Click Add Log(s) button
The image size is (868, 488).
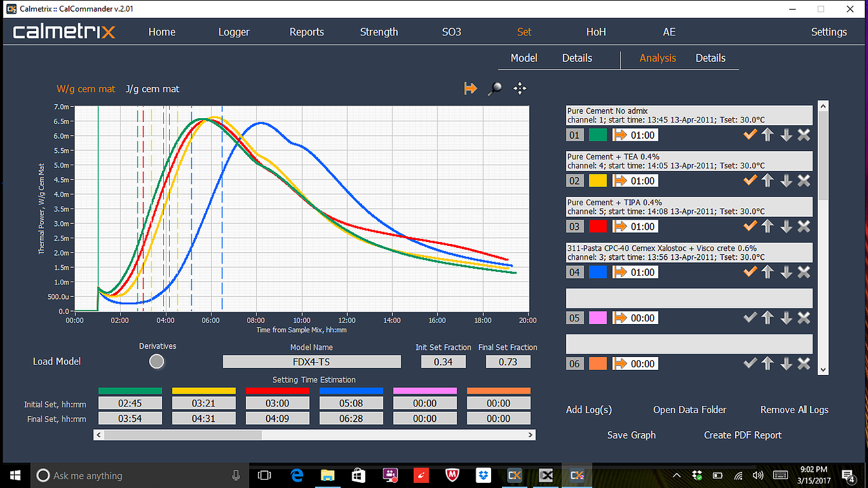pos(589,410)
